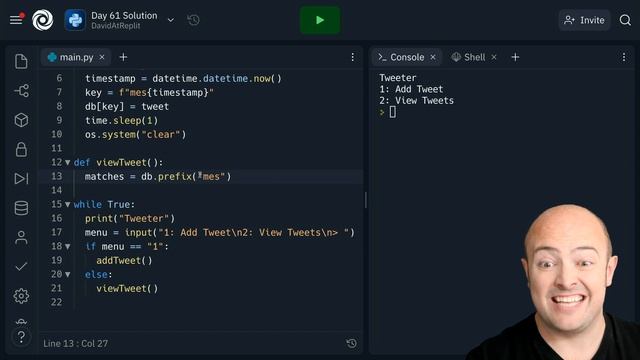Open the Authentication user tool

point(21,237)
